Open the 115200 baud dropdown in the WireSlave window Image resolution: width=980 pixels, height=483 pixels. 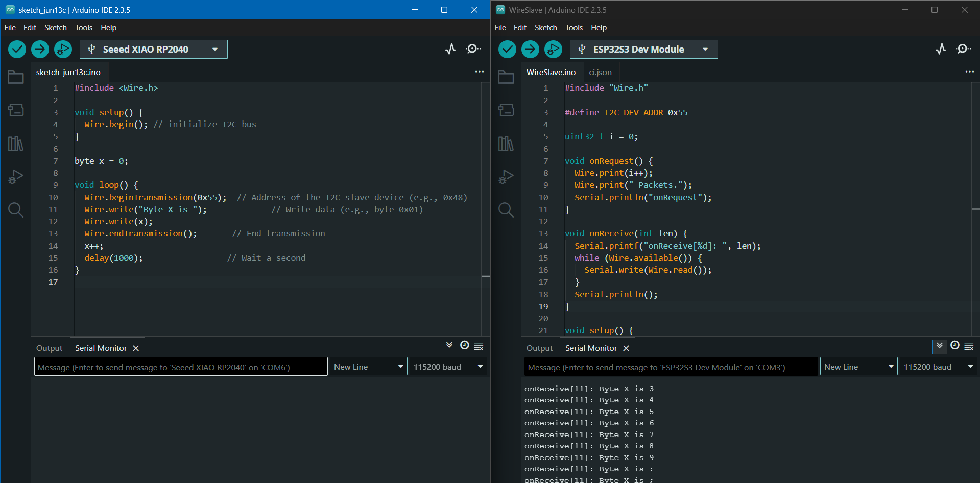(939, 367)
